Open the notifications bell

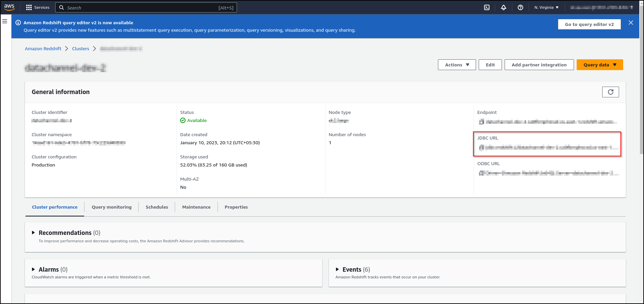coord(504,7)
